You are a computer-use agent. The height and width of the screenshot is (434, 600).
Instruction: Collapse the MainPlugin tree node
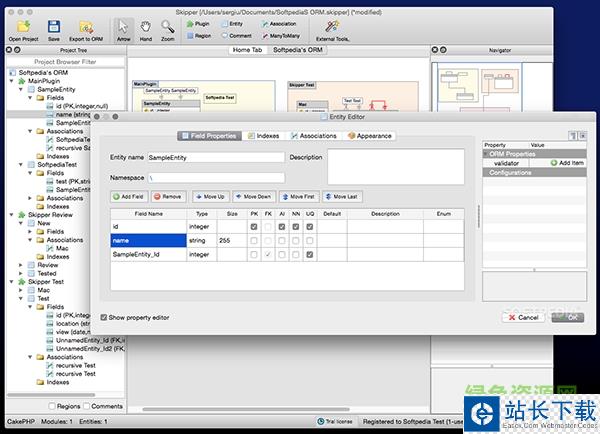(13, 81)
